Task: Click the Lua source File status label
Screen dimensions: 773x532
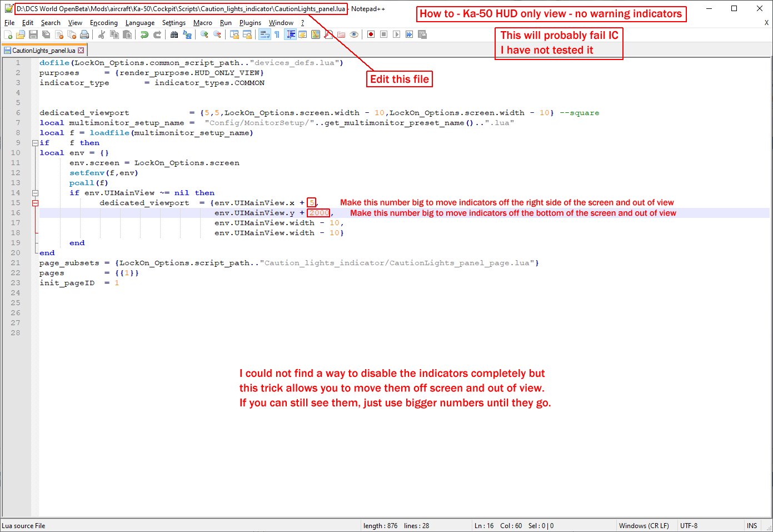Action: [x=23, y=525]
